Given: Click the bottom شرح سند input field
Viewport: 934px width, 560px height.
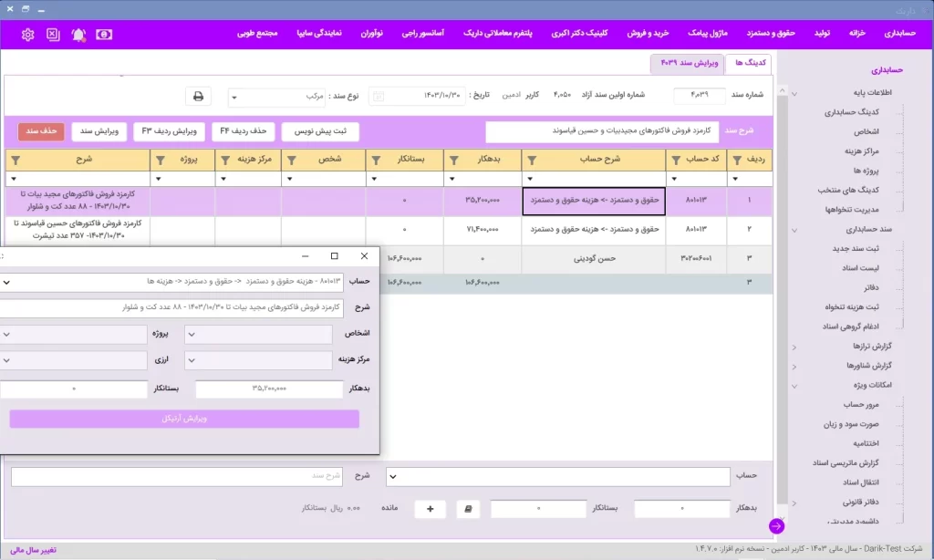Looking at the screenshot, I should click(x=176, y=477).
